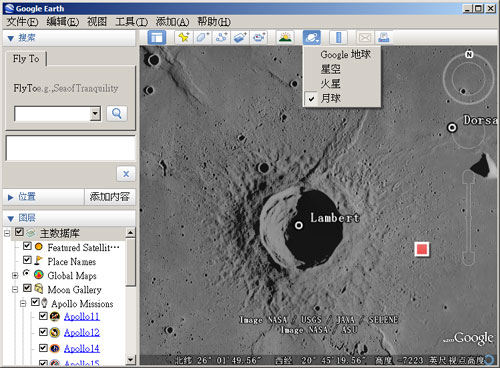
Task: Open the 添加(A) menu
Action: pyautogui.click(x=172, y=22)
